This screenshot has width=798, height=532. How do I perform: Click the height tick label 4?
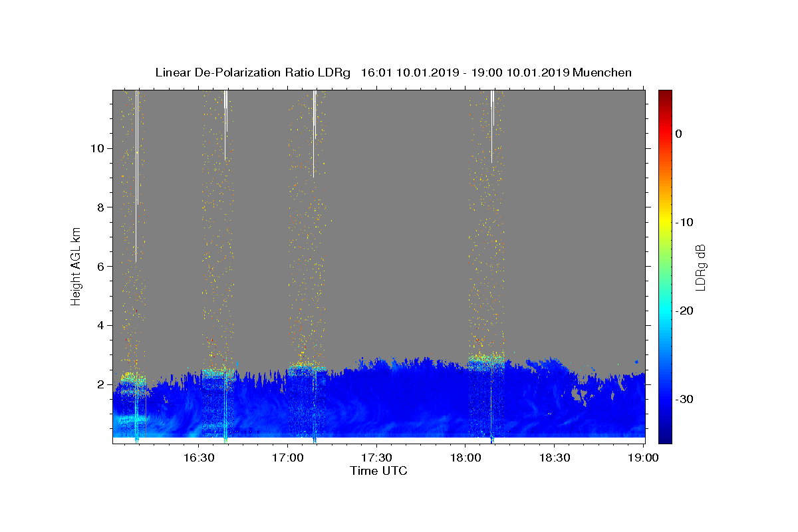pyautogui.click(x=100, y=325)
